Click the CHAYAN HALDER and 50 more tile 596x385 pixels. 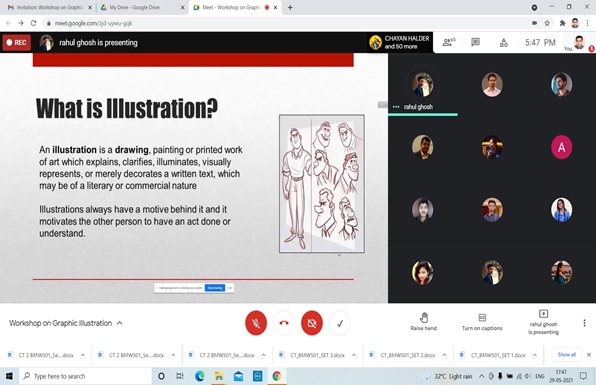pos(399,42)
